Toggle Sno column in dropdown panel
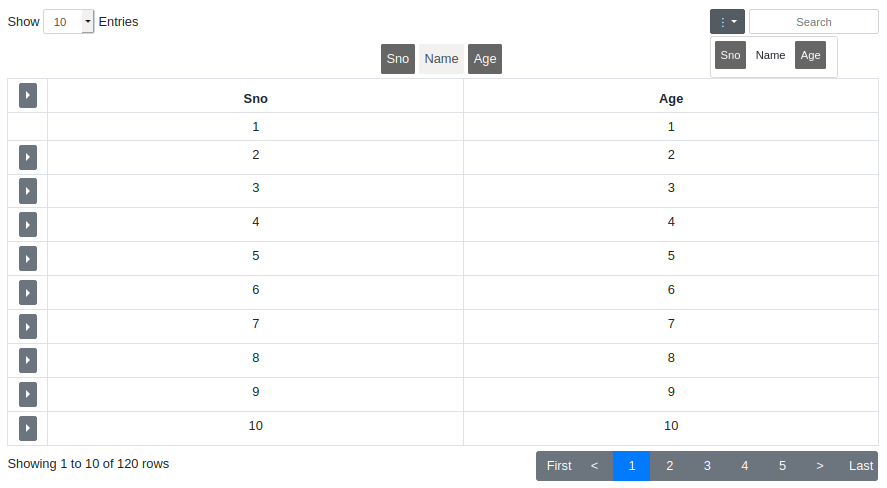This screenshot has height=488, width=887. coord(730,55)
